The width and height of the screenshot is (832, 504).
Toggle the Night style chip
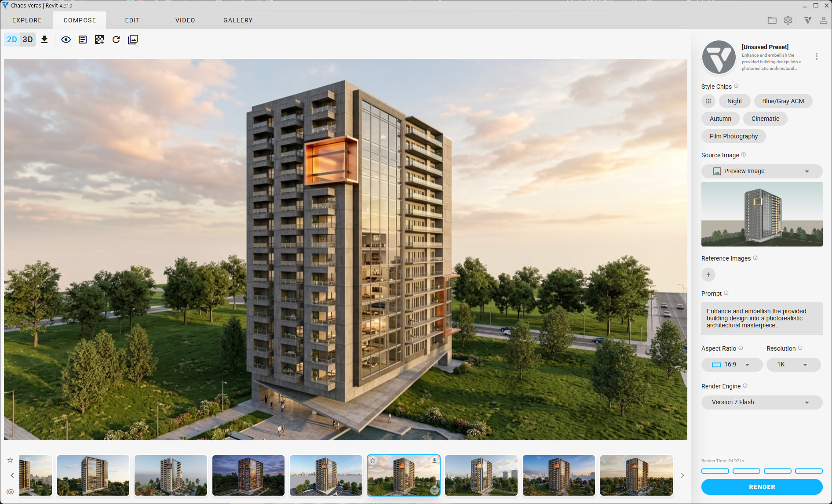[x=734, y=101]
